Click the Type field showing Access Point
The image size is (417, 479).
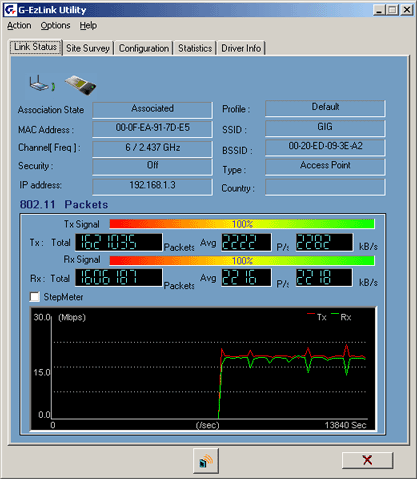tap(325, 167)
